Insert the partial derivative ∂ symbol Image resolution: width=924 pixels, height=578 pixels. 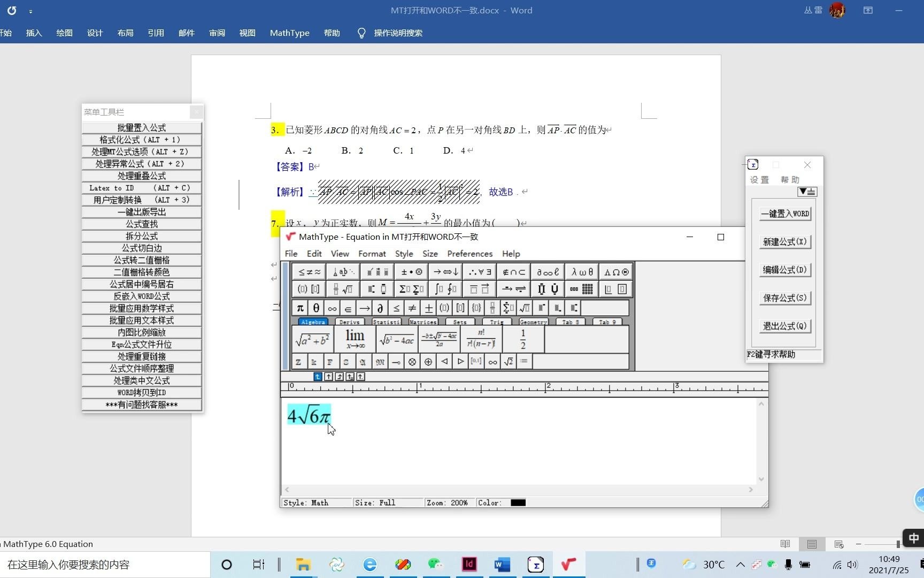[x=379, y=308]
